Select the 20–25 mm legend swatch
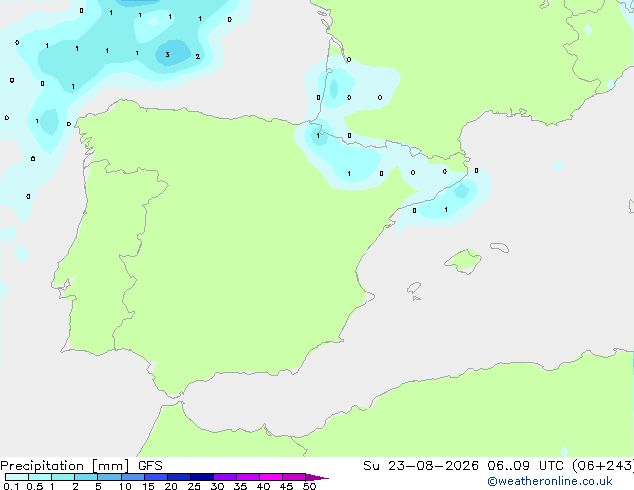 click(x=178, y=477)
